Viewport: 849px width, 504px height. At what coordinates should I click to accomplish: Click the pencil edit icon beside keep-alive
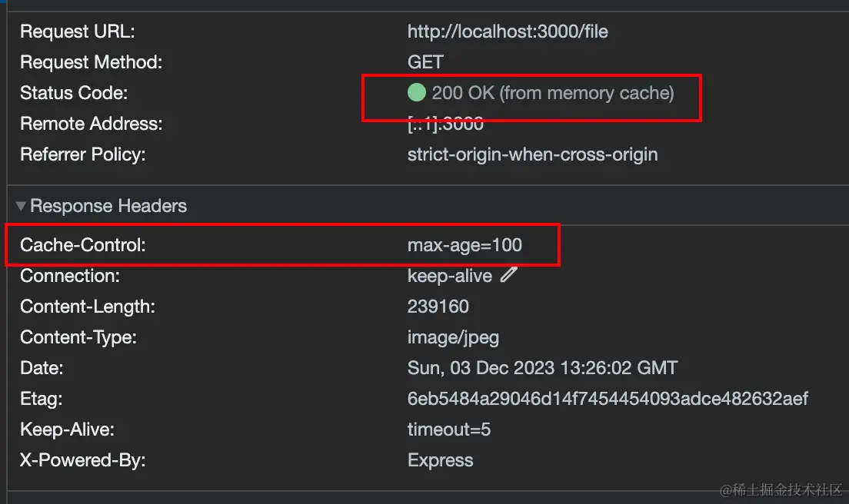coord(508,275)
